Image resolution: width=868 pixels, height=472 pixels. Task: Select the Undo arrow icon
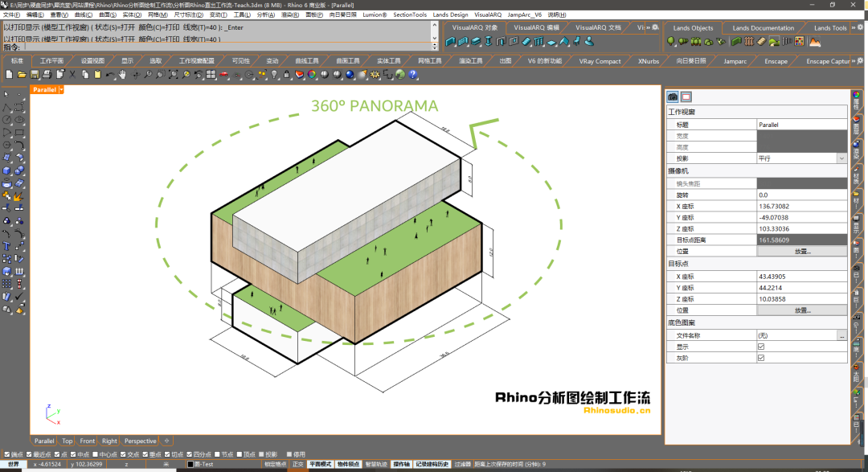108,76
